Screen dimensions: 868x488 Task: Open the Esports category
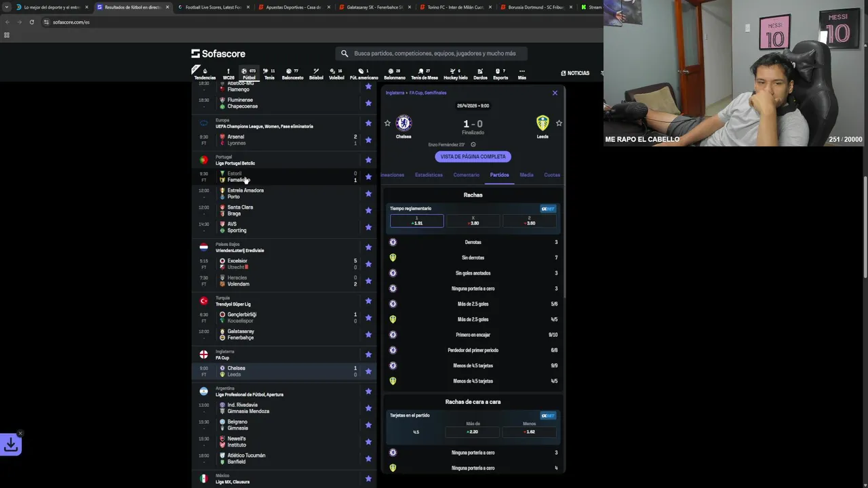(500, 73)
